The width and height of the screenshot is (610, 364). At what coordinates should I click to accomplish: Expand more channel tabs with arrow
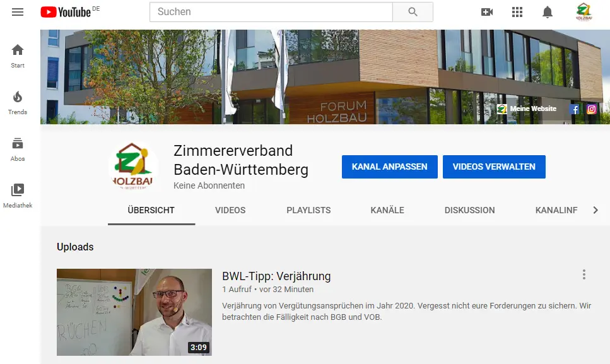point(595,211)
